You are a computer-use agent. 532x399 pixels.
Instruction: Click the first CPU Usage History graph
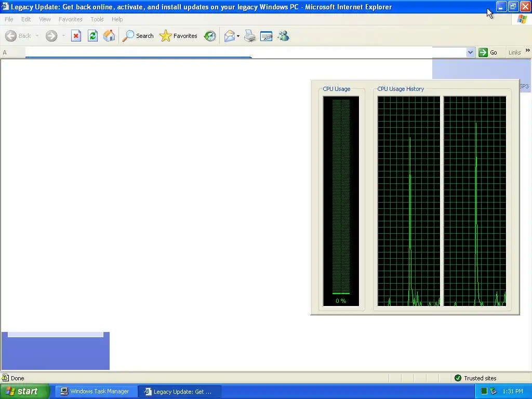click(x=409, y=201)
